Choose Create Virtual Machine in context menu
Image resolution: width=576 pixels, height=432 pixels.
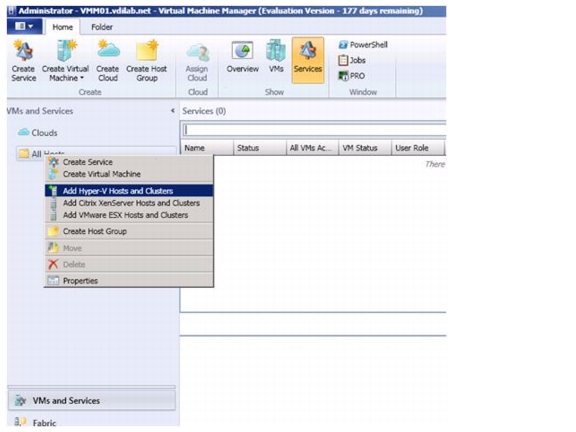click(129, 174)
